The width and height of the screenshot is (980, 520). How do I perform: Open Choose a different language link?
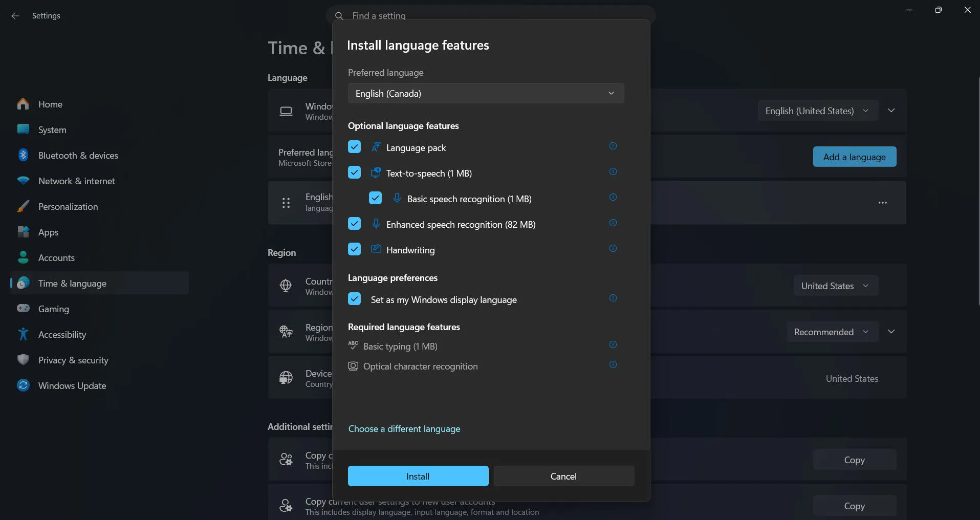404,428
